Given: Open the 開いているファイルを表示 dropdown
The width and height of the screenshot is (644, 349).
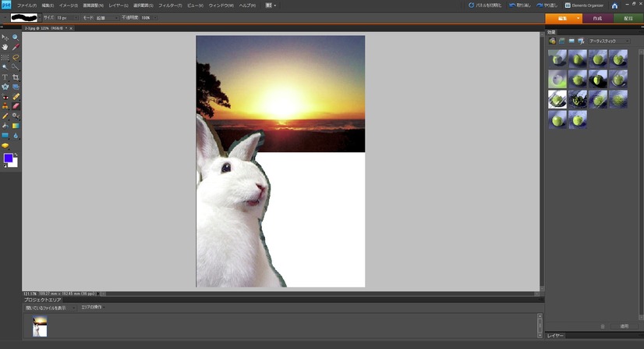Looking at the screenshot, I should (x=51, y=308).
